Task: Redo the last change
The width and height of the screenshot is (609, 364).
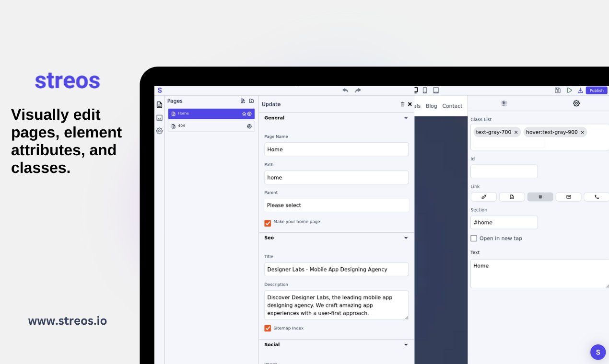Action: tap(358, 90)
